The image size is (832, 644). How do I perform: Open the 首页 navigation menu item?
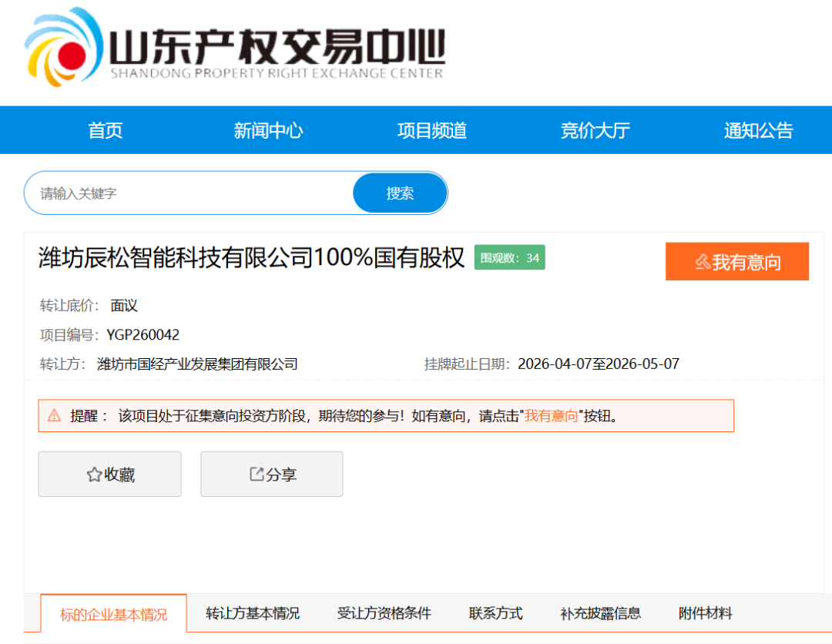[105, 130]
